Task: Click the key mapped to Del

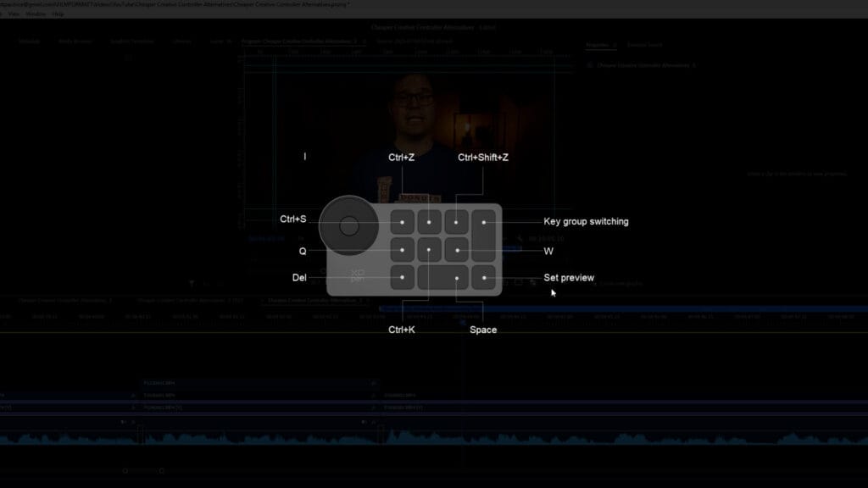Action: pos(403,277)
